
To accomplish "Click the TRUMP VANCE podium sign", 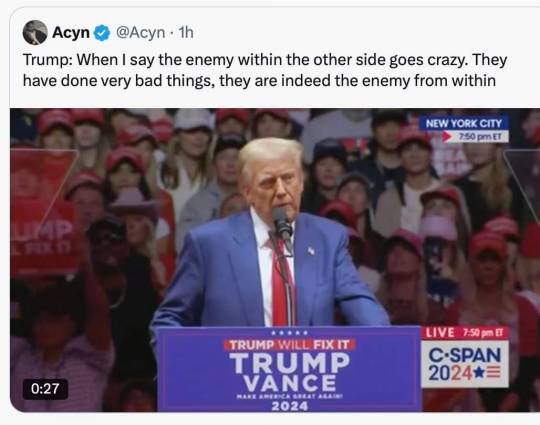I will (x=289, y=373).
